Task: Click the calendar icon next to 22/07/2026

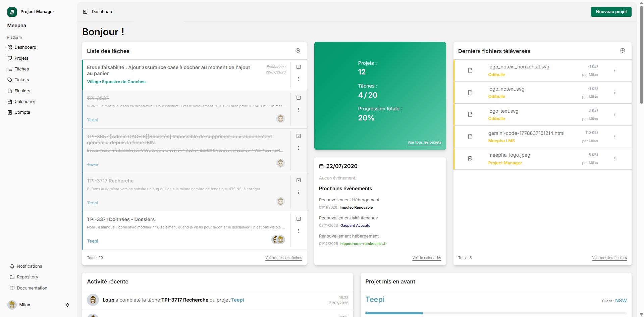Action: pos(321,166)
